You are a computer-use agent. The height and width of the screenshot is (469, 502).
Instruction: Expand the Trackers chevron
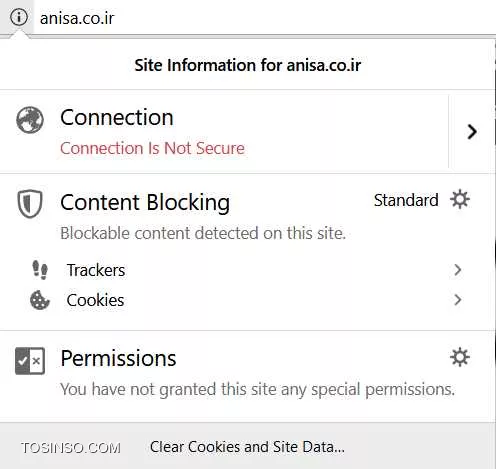(x=458, y=270)
